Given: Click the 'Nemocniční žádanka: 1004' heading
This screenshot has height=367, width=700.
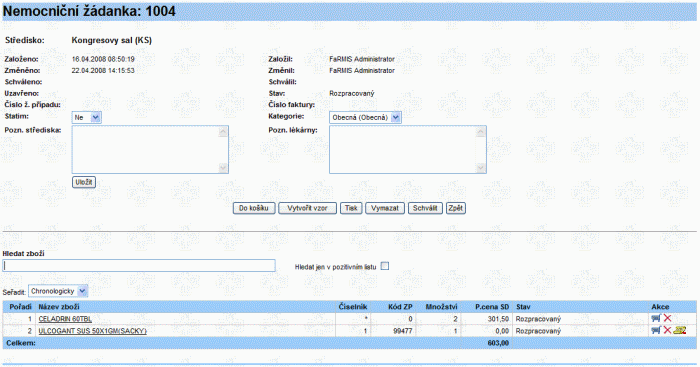Looking at the screenshot, I should (x=89, y=11).
